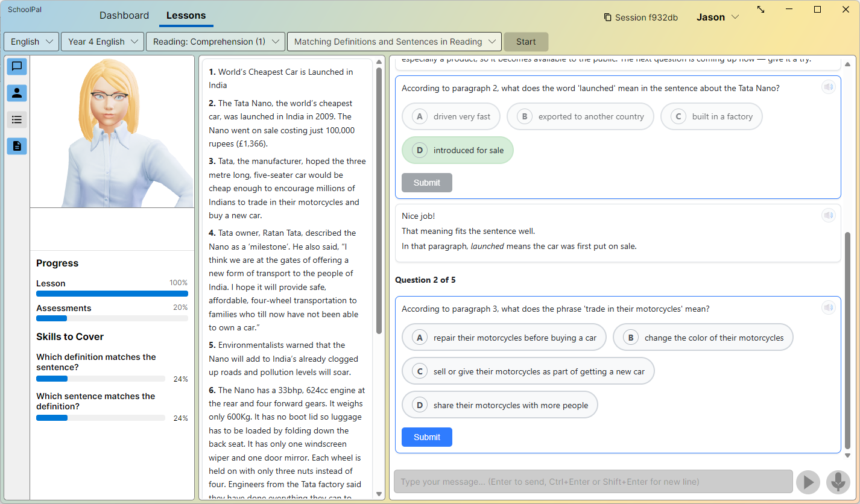Click the reading passage scroll down arrow
Viewport: 860px width, 504px height.
[x=379, y=494]
